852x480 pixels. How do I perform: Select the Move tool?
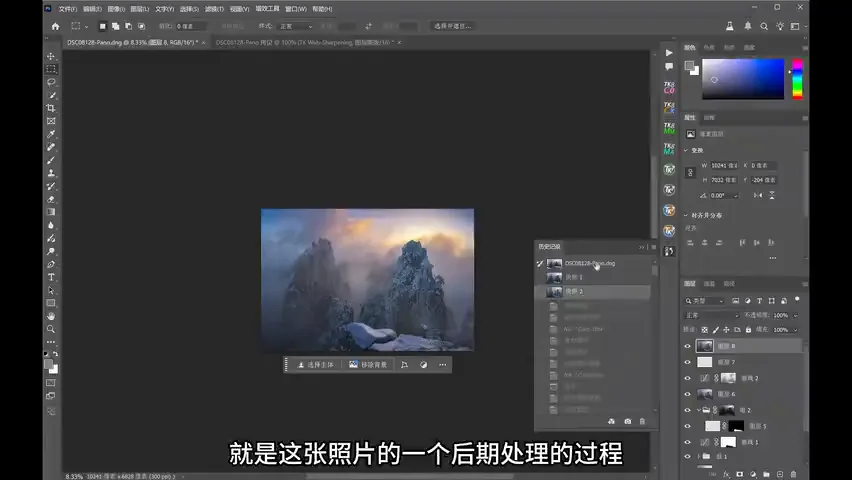click(x=51, y=56)
